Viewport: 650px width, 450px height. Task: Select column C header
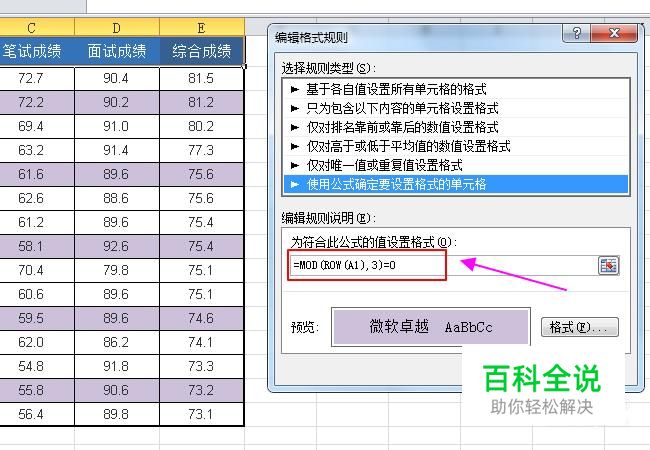coord(36,28)
